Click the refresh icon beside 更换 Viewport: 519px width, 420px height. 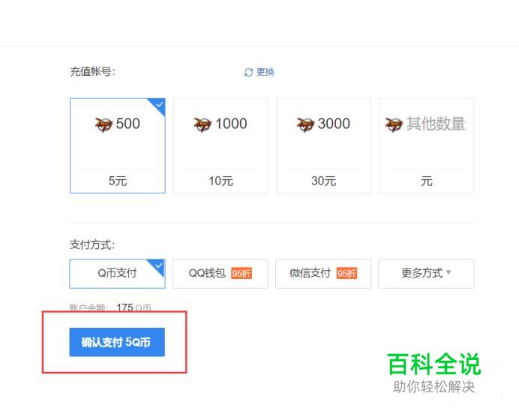coord(248,72)
